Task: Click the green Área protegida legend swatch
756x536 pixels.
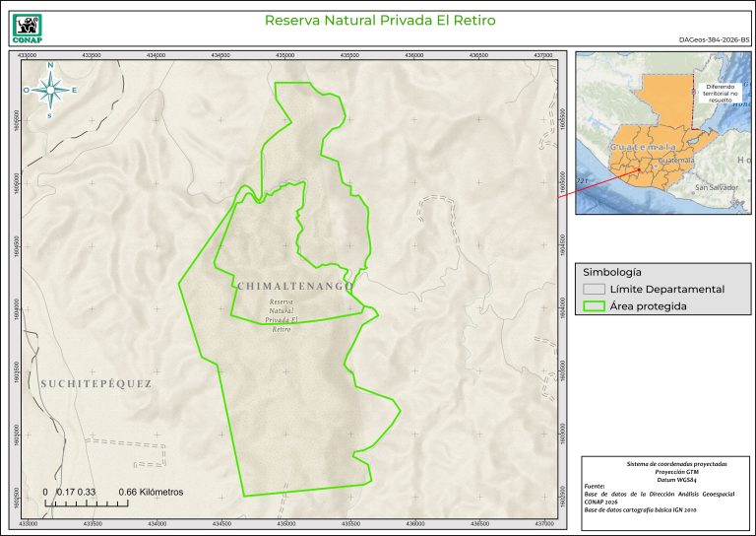Action: coord(594,306)
